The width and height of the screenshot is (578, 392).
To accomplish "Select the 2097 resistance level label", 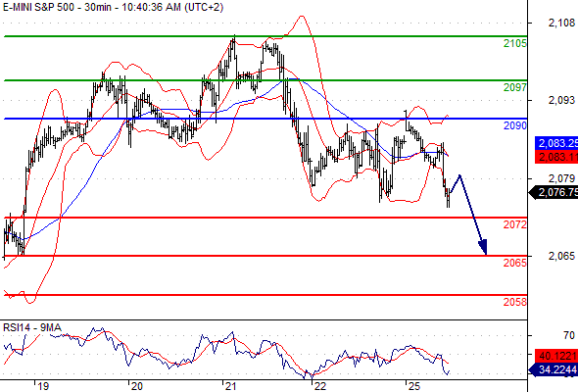I will pyautogui.click(x=515, y=87).
